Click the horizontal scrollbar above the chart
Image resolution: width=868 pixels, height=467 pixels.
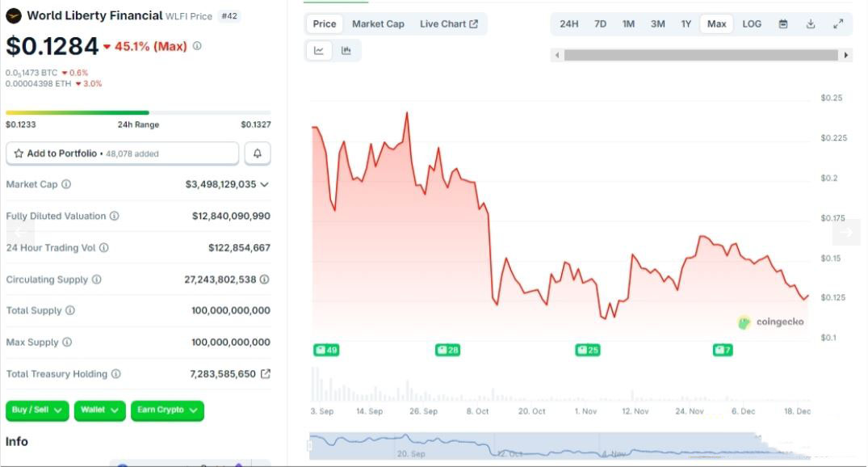[701, 55]
